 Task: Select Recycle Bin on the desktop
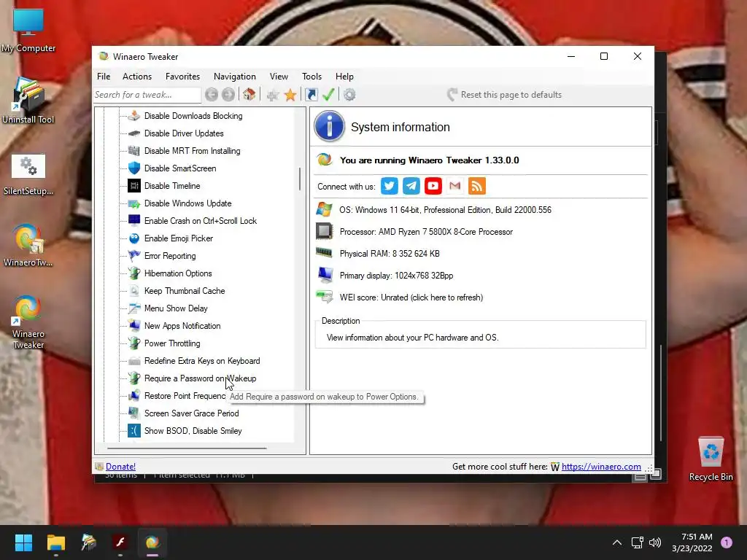[x=711, y=458]
